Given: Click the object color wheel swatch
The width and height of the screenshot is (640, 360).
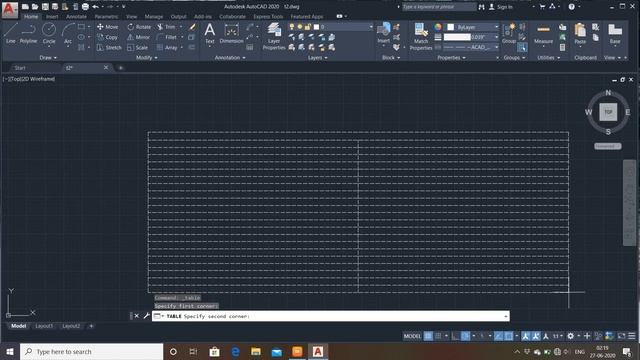Looking at the screenshot, I should pyautogui.click(x=438, y=27).
